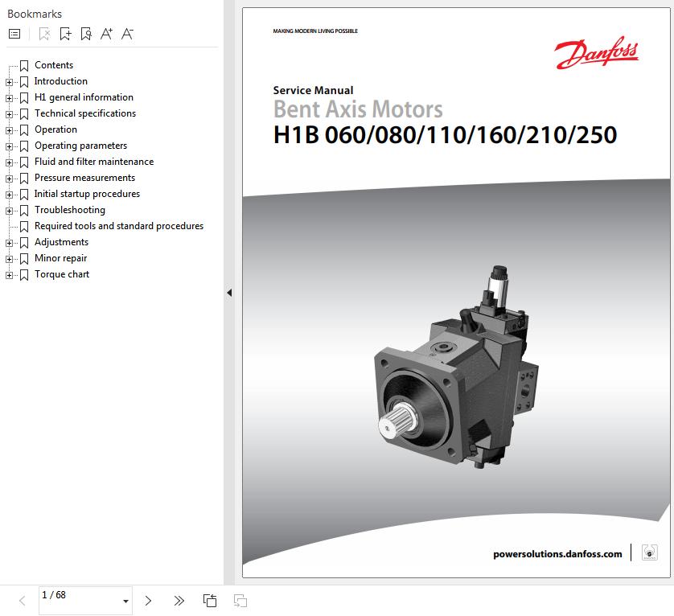Viewport: 674px width, 616px height.
Task: Click the find bookmark icon
Action: tap(86, 34)
